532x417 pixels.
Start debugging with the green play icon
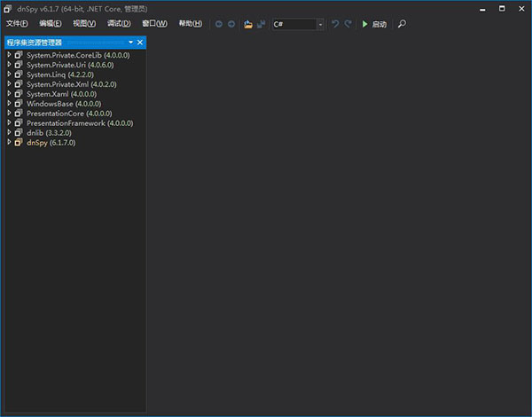tap(365, 24)
